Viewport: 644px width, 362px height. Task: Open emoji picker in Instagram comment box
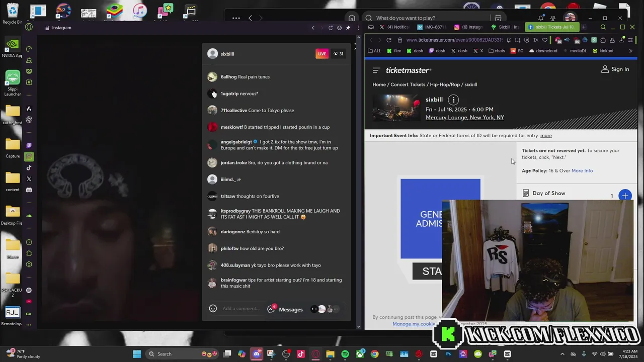click(x=213, y=309)
